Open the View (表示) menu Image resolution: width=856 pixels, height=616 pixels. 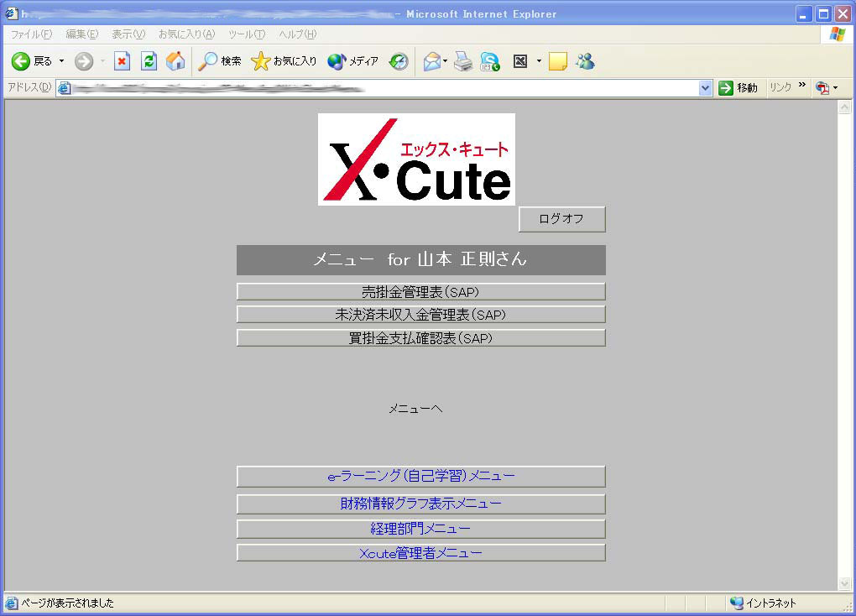pyautogui.click(x=128, y=34)
